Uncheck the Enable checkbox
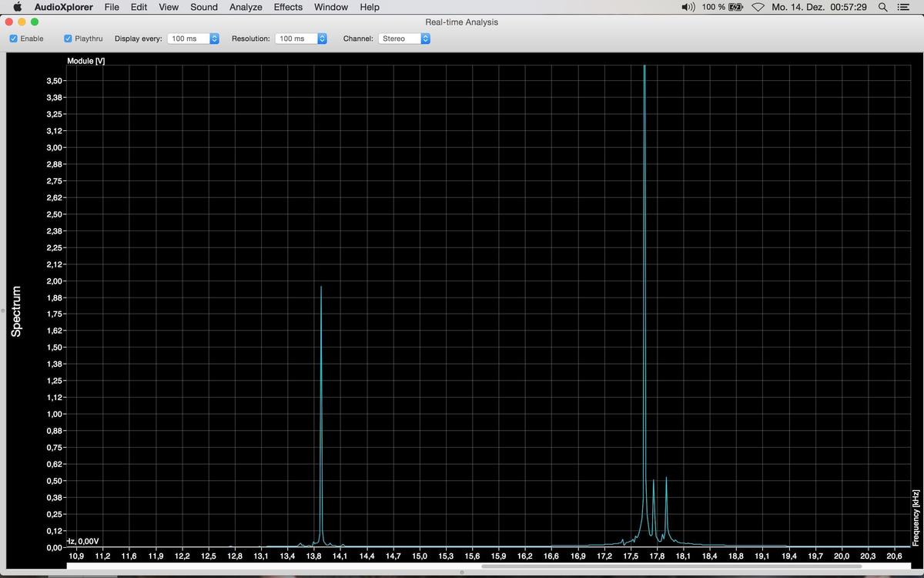The image size is (924, 578). [x=13, y=39]
